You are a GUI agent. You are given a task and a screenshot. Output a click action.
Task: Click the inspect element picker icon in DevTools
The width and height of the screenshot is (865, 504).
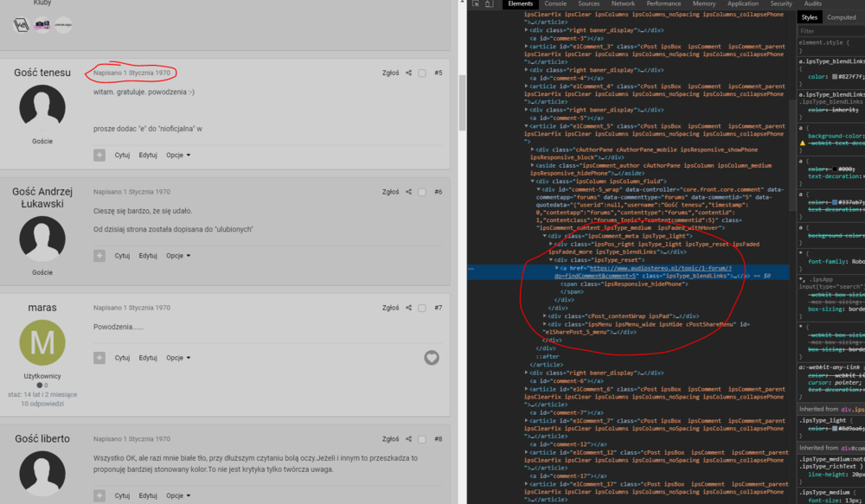click(x=477, y=4)
